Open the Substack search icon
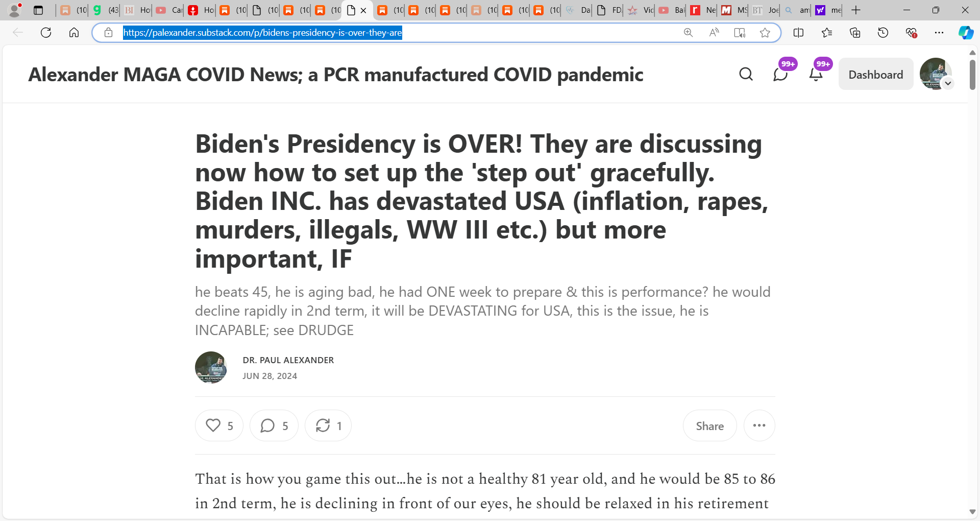The width and height of the screenshot is (980, 521). [x=746, y=75]
